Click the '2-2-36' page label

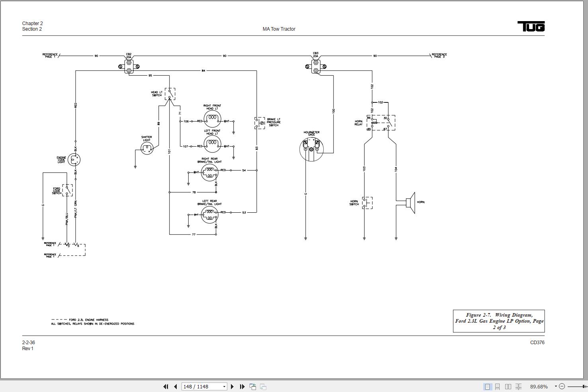(x=29, y=343)
